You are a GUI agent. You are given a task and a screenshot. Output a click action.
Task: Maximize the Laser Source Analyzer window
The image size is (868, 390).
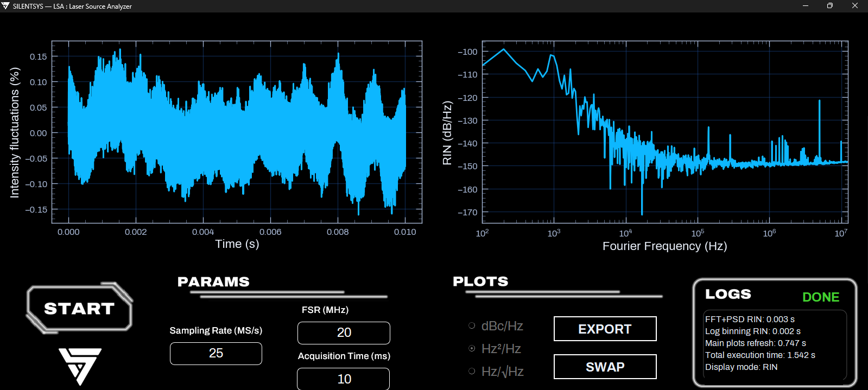(x=830, y=6)
